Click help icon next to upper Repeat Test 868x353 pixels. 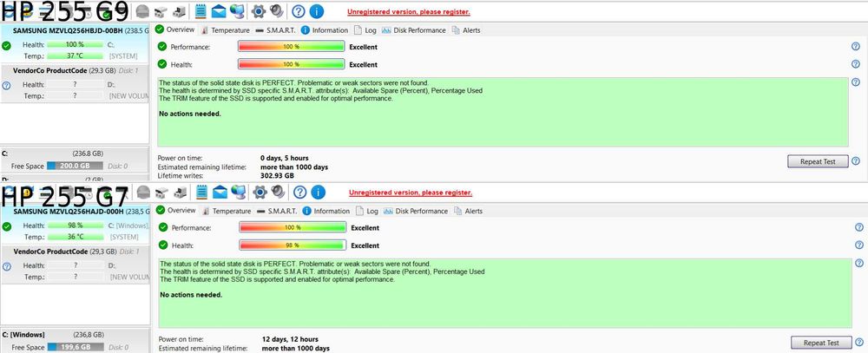(x=856, y=161)
